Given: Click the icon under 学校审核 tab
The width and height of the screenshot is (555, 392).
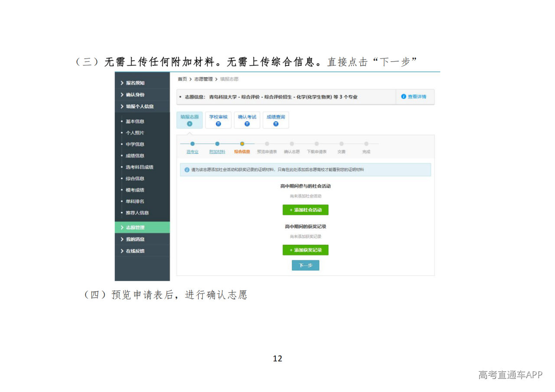Looking at the screenshot, I should click(x=218, y=124).
